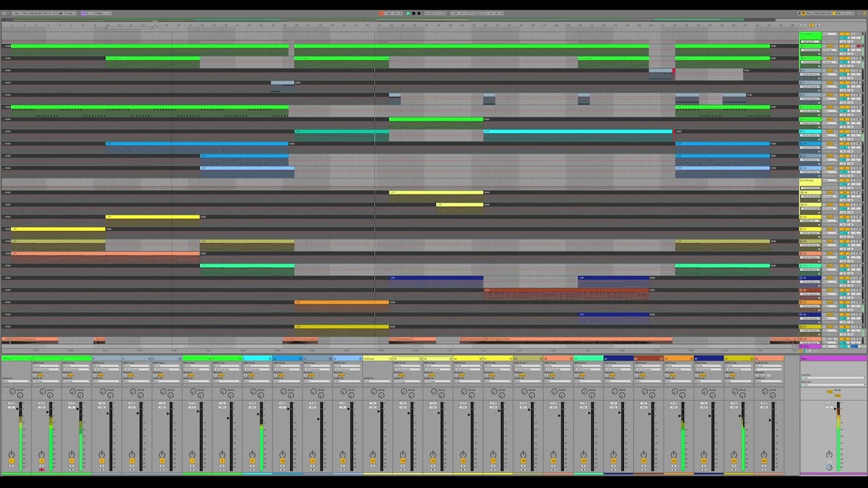Click the time signature numerator field
The height and width of the screenshot is (488, 868).
point(50,13)
